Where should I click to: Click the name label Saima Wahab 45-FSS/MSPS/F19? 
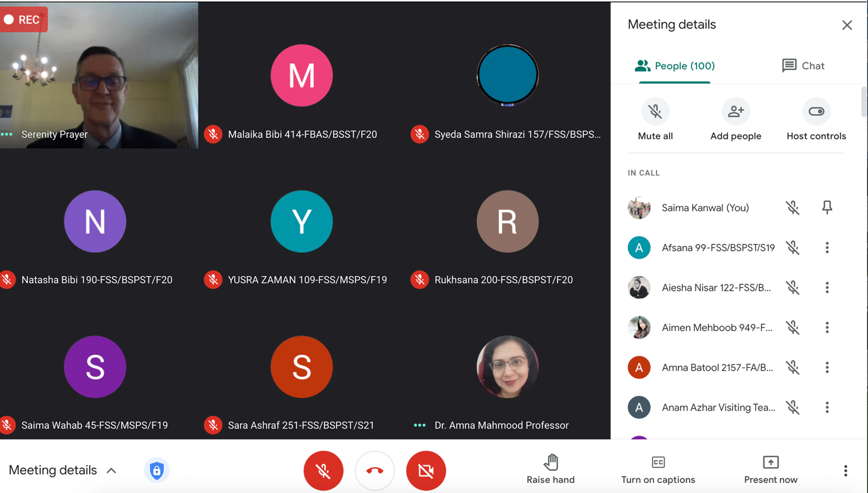point(94,426)
